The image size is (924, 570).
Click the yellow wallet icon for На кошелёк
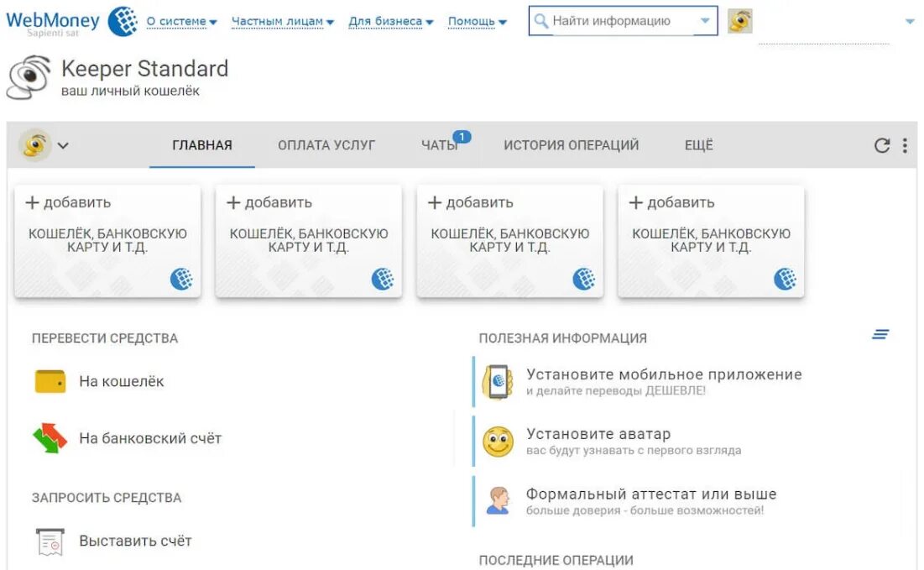tap(50, 381)
